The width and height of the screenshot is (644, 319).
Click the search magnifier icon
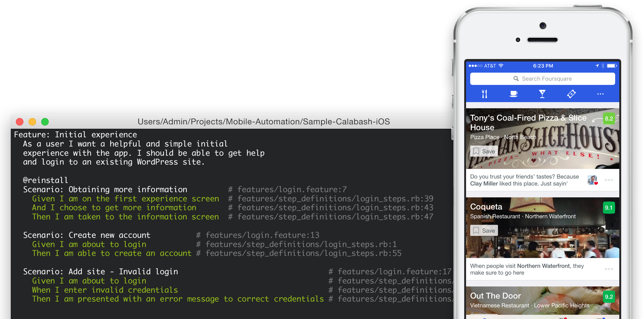click(516, 79)
